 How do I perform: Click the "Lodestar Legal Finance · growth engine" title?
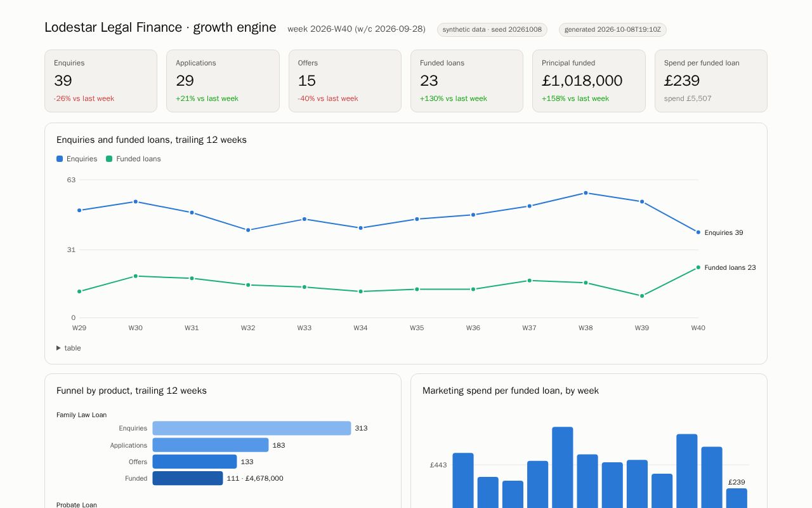click(x=160, y=27)
